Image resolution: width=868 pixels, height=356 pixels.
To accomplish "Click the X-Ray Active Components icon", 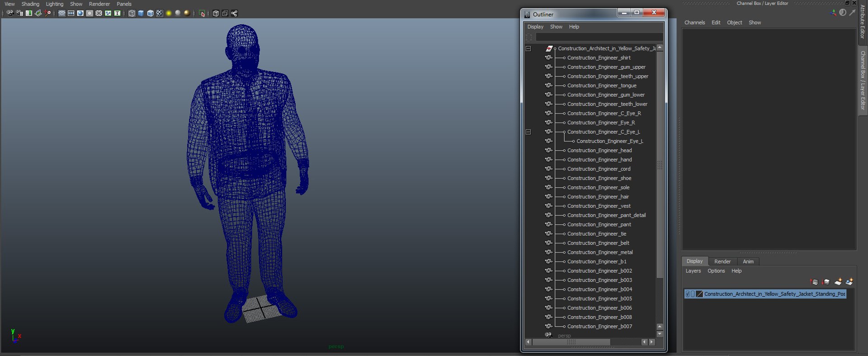I will tap(225, 13).
